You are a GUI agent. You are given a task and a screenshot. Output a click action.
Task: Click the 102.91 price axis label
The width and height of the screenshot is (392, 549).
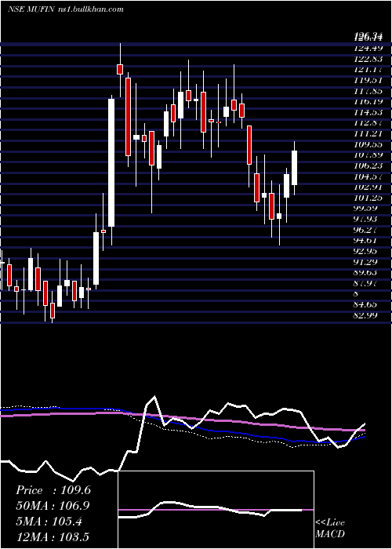(x=368, y=187)
